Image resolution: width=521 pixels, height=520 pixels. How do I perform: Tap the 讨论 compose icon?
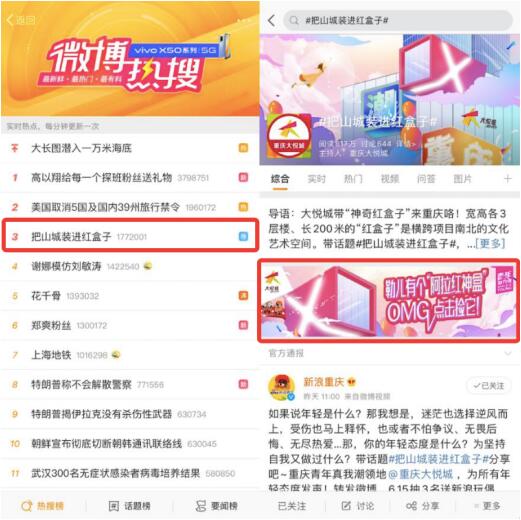click(x=346, y=506)
